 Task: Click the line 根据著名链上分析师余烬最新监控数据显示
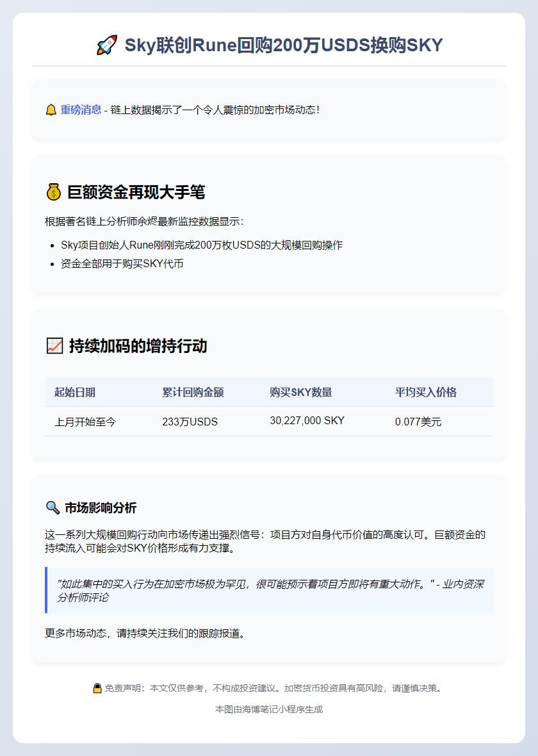coord(144,221)
